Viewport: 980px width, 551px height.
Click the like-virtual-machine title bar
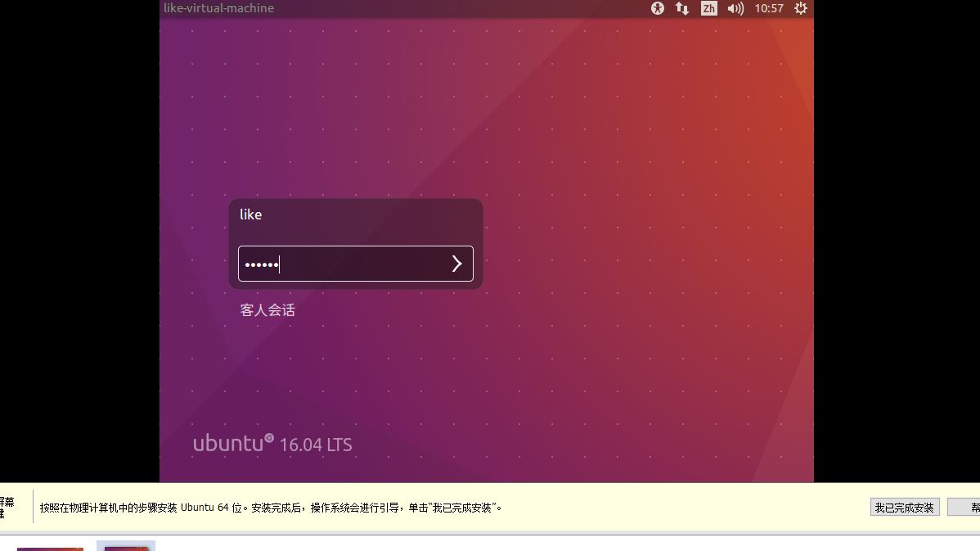click(218, 8)
